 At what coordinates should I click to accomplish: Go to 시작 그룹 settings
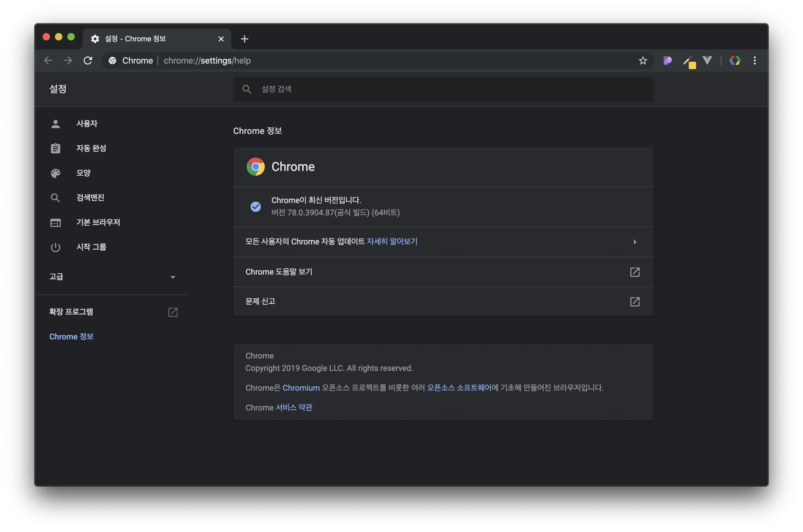tap(91, 247)
